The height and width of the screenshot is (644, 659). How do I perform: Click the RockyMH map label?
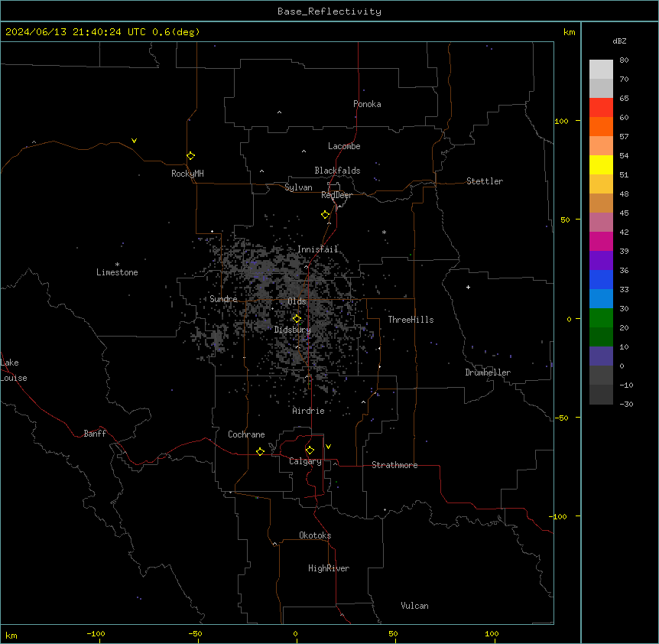187,174
